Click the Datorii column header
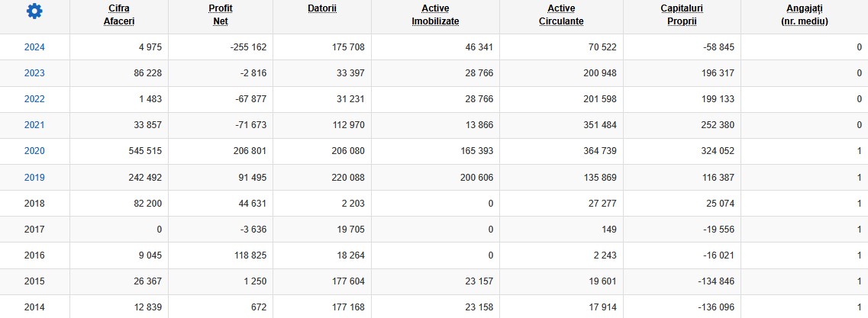This screenshot has width=868, height=318. [x=322, y=8]
